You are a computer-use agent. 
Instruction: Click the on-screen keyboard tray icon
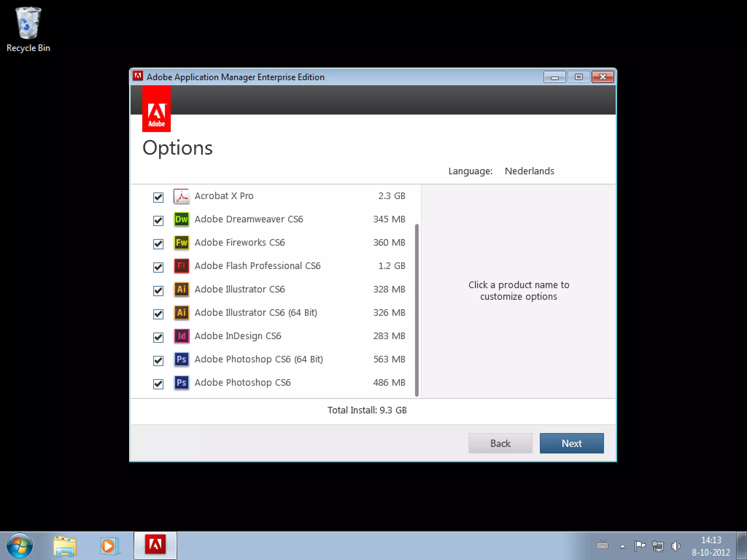[x=603, y=545]
